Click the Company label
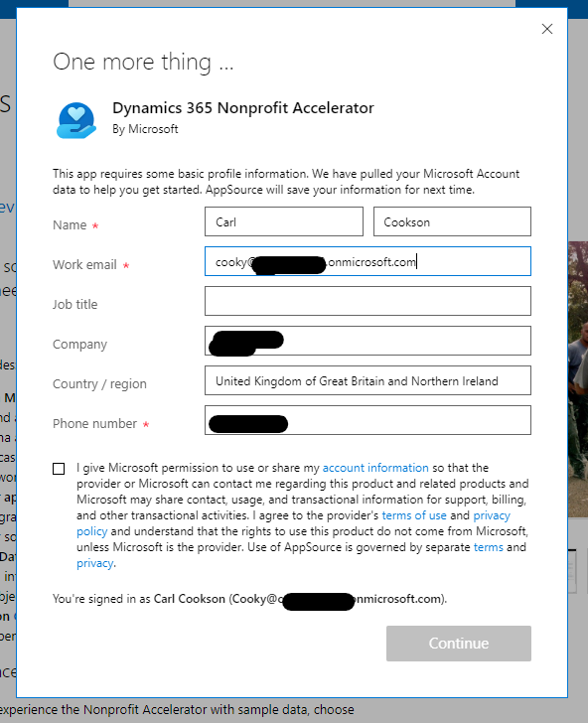This screenshot has width=588, height=723. tap(79, 344)
